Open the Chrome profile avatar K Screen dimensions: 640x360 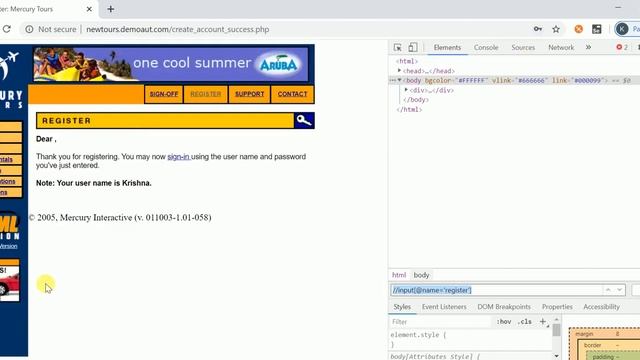click(x=622, y=29)
